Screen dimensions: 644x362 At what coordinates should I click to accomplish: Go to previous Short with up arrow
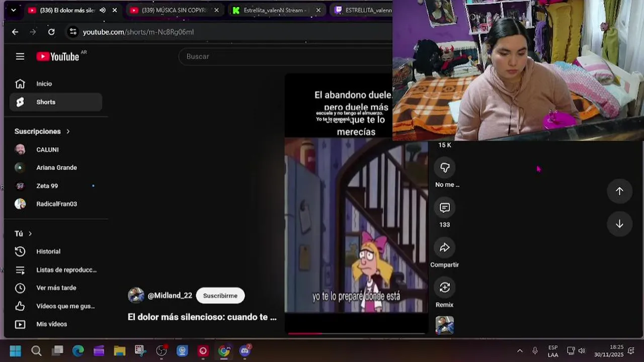click(x=619, y=191)
